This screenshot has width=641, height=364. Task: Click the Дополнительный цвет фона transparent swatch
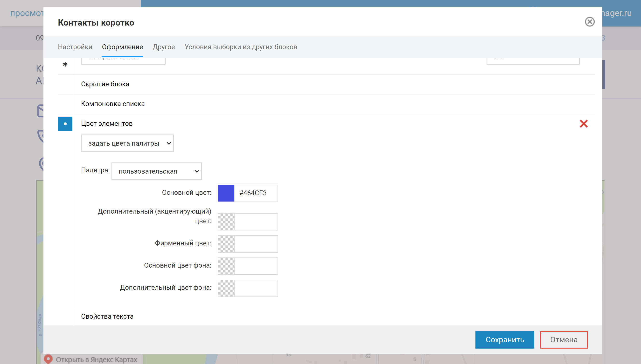(x=226, y=288)
